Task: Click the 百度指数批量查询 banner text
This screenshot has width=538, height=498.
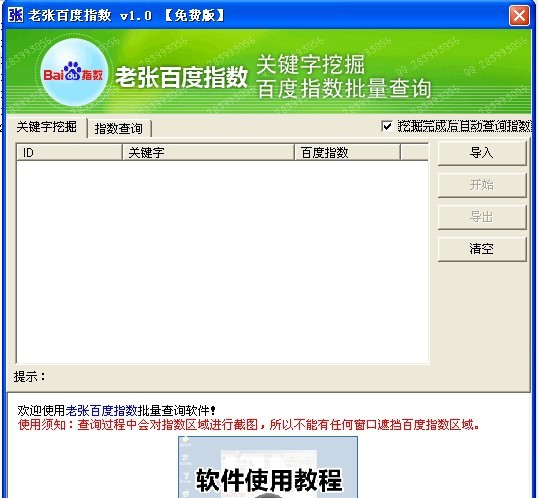Action: [344, 89]
